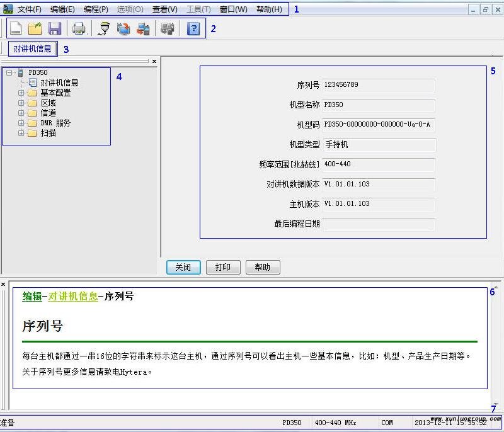Viewport: 504px width, 432px height.
Task: Click the 帮助 button below the form
Action: pos(263,267)
